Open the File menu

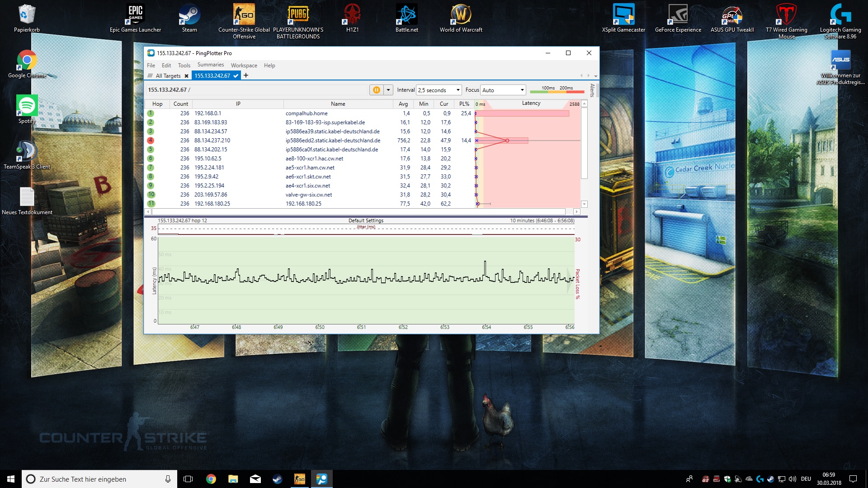(x=151, y=66)
